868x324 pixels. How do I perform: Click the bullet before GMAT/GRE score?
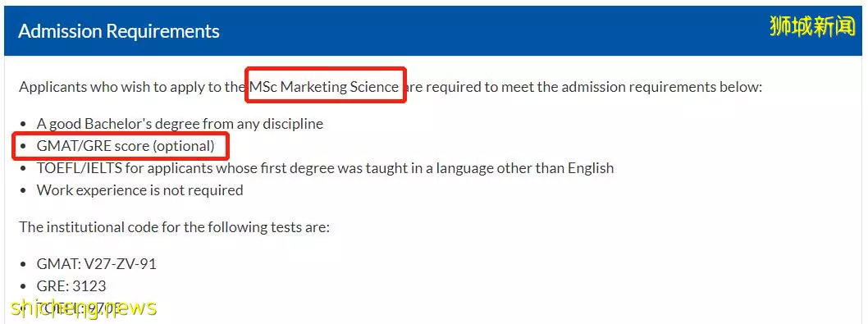pos(23,147)
